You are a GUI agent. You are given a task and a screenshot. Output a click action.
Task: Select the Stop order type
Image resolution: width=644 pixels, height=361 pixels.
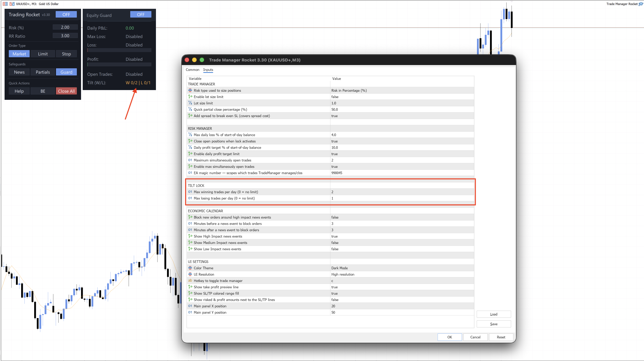click(66, 54)
